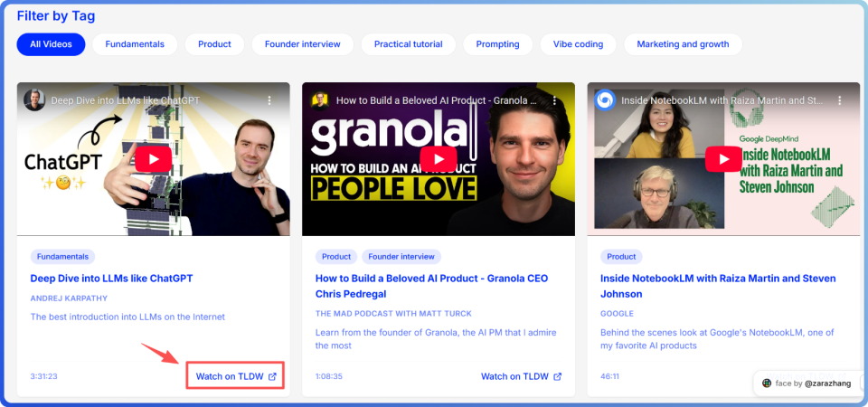Open more options on Granola video embed
The height and width of the screenshot is (407, 868).
click(x=554, y=100)
